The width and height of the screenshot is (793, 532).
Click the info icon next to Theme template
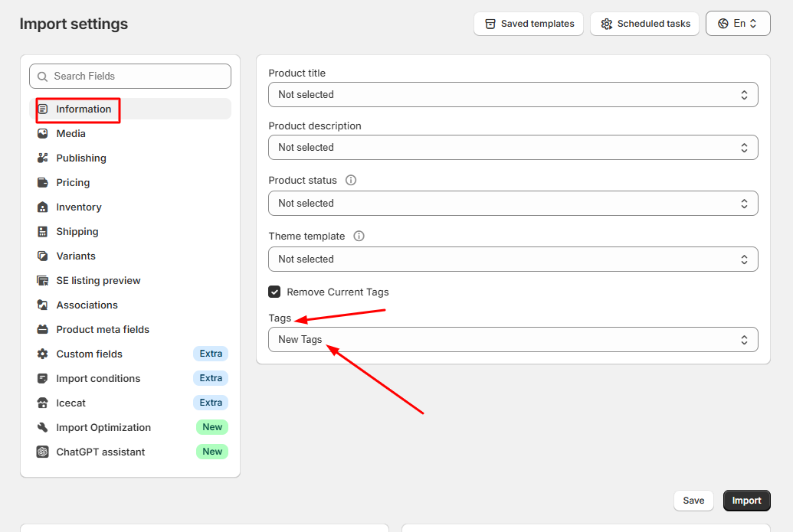click(x=359, y=236)
